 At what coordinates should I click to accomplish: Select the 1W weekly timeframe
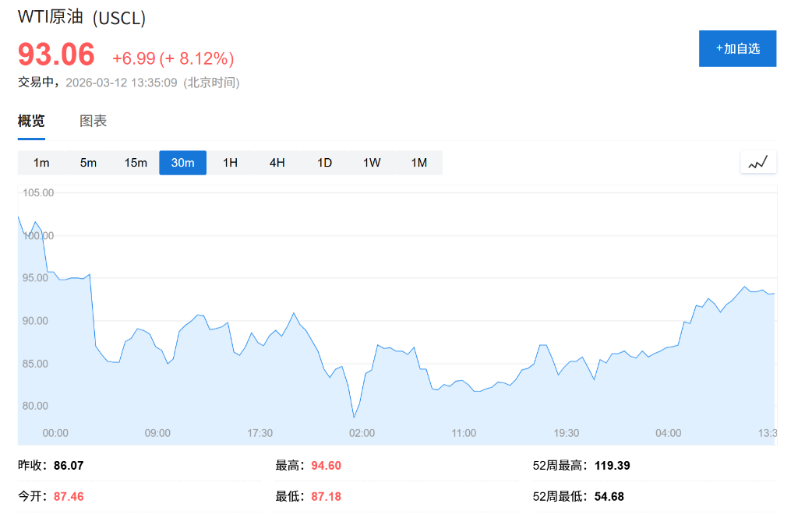click(x=370, y=163)
